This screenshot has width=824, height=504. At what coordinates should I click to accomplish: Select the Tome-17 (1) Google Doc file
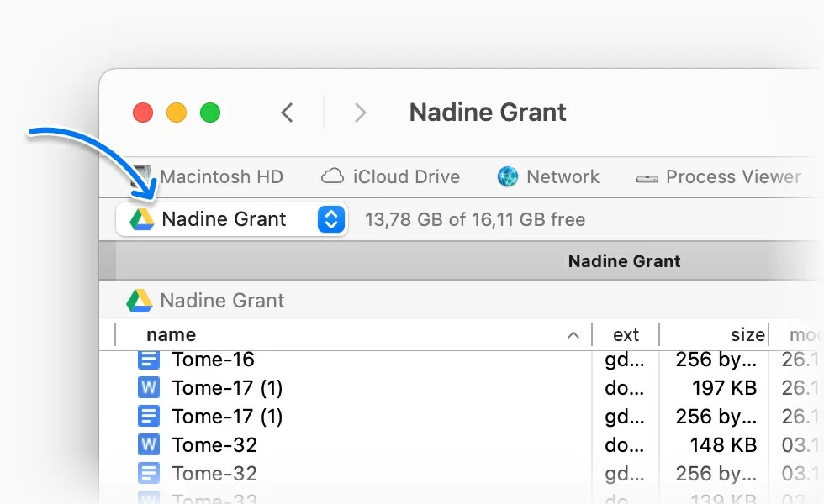click(227, 417)
